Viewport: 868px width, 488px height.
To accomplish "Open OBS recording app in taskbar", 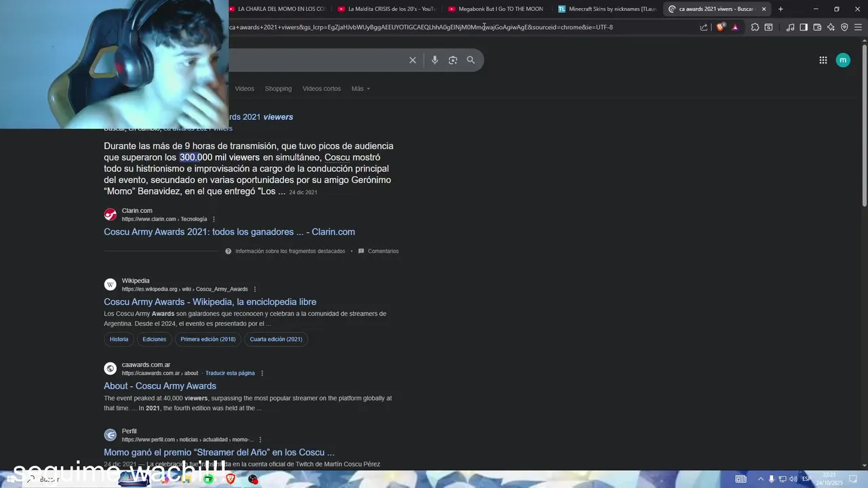I will coord(253,479).
